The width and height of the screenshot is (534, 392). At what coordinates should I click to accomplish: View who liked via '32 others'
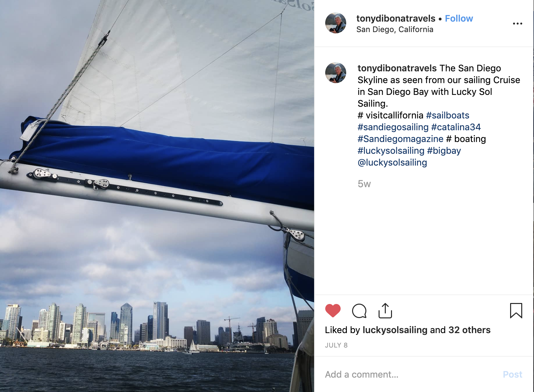[469, 330]
